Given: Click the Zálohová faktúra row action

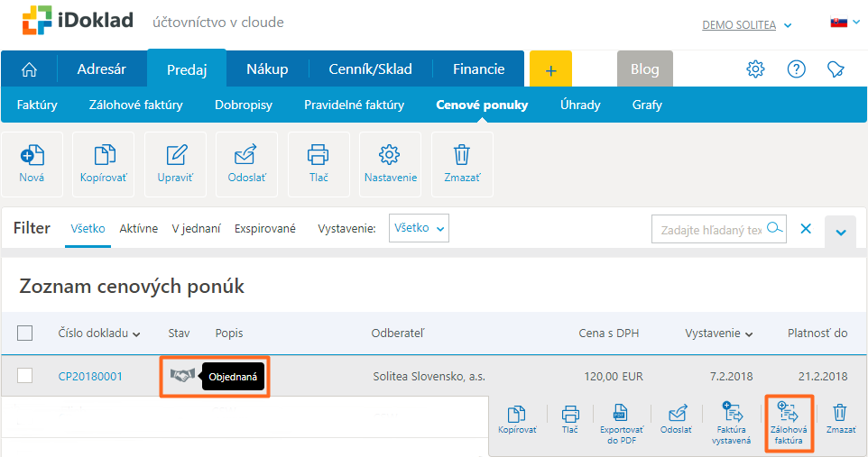Looking at the screenshot, I should 789,422.
